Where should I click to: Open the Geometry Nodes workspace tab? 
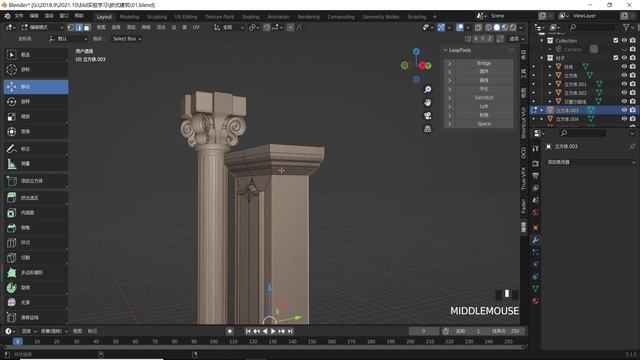[380, 17]
